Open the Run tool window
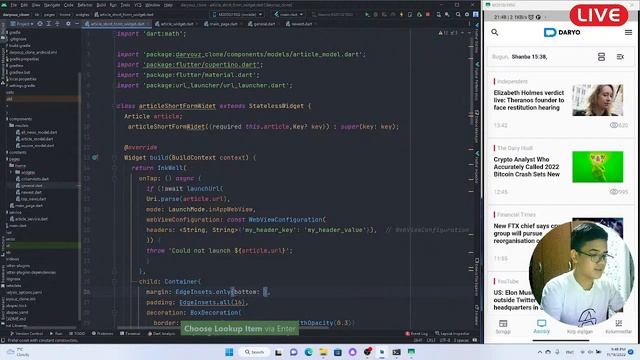 pyautogui.click(x=57, y=333)
